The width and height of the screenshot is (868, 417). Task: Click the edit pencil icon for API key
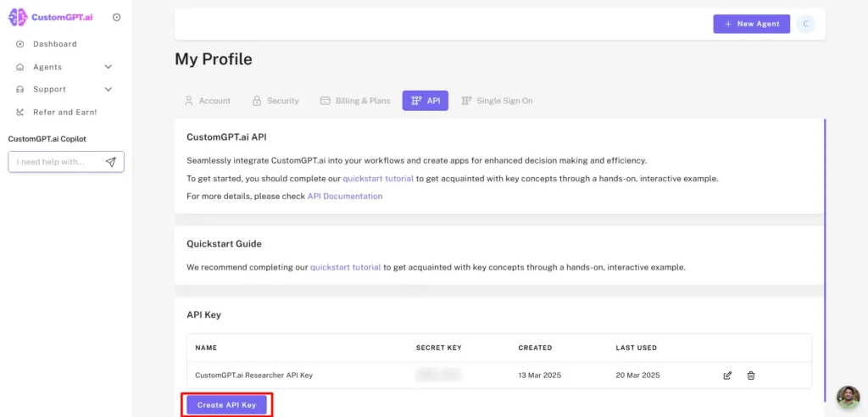pyautogui.click(x=727, y=375)
